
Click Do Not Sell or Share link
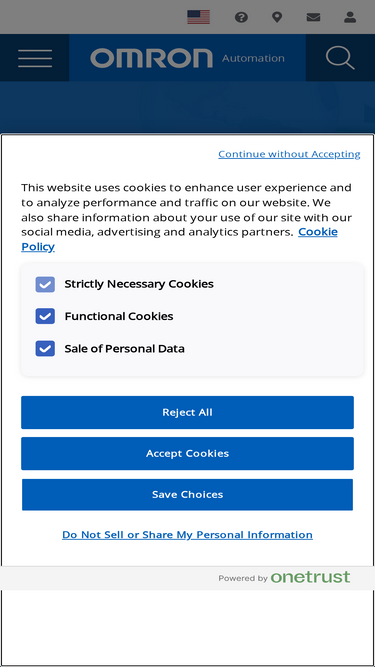(188, 535)
